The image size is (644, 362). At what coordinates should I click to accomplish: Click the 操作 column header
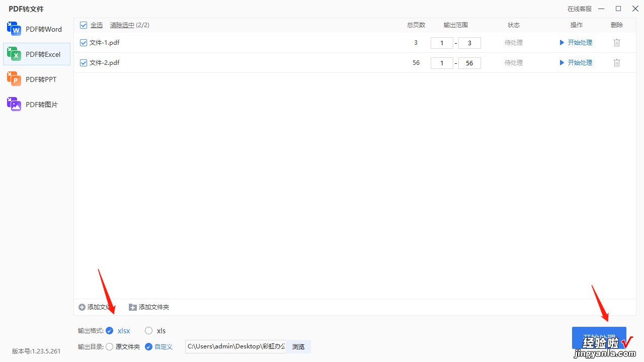577,25
